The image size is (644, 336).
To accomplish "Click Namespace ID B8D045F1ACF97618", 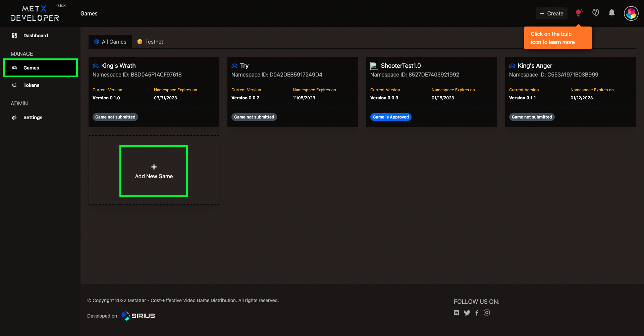I will [137, 75].
